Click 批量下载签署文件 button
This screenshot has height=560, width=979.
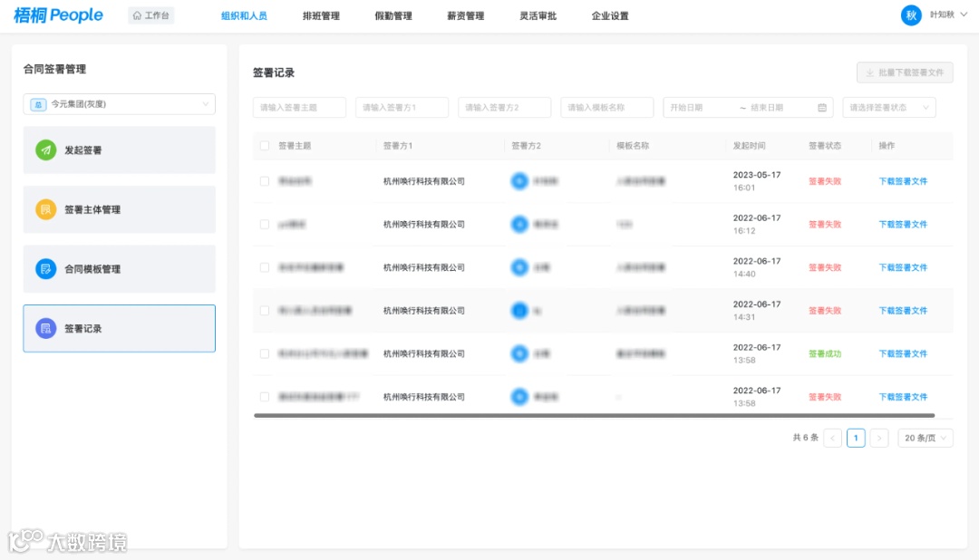point(905,72)
